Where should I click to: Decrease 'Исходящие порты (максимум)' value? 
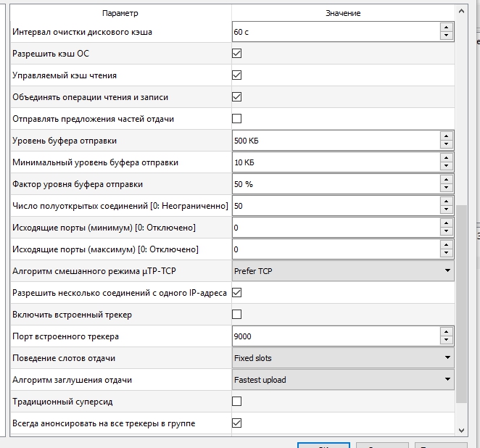[447, 253]
